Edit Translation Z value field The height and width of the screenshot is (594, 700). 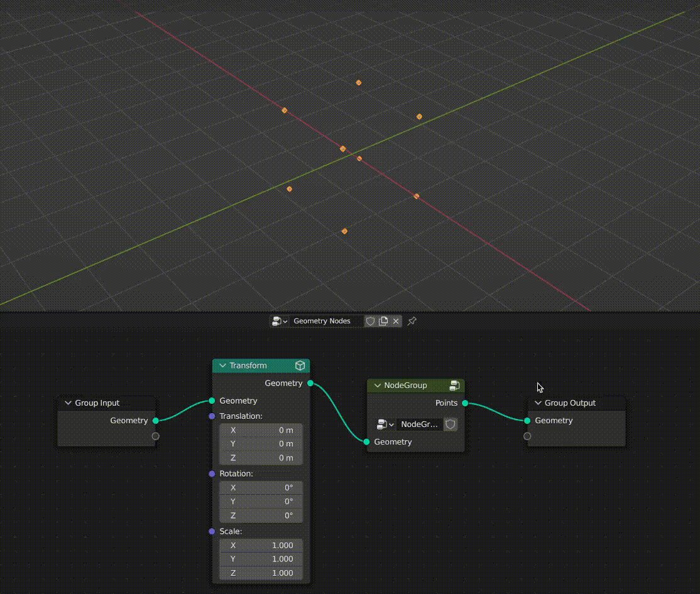pyautogui.click(x=261, y=458)
